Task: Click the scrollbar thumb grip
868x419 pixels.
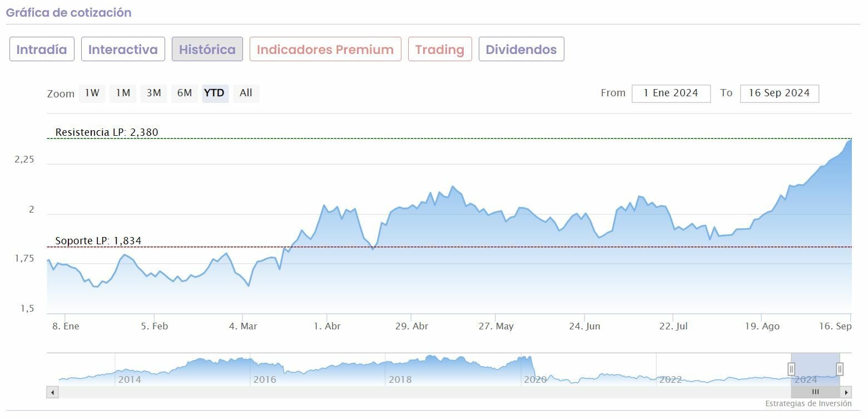Action: (x=816, y=392)
